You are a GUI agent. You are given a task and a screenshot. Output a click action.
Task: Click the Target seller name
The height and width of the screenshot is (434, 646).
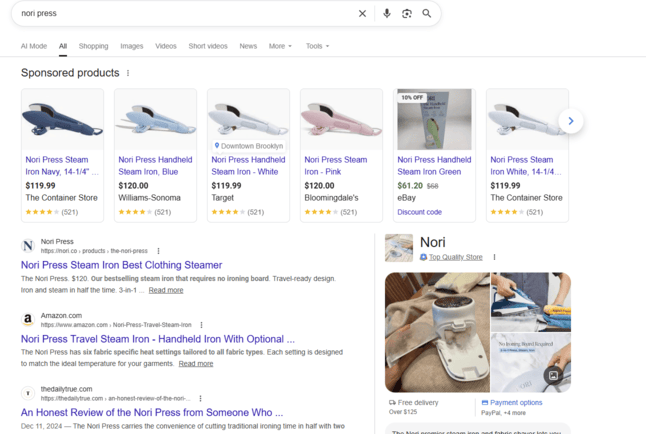click(x=222, y=198)
